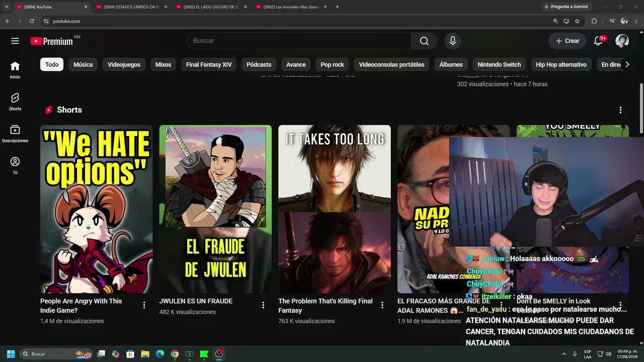Show hidden system tray icons
Screen dimensions: 644x362
pyautogui.click(x=564, y=354)
